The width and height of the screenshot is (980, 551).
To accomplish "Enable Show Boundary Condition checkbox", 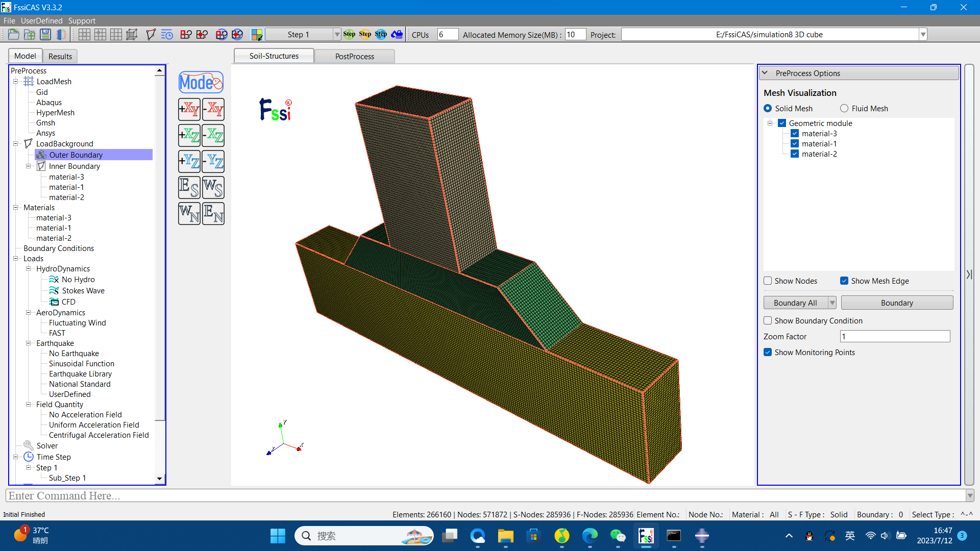I will tap(768, 320).
